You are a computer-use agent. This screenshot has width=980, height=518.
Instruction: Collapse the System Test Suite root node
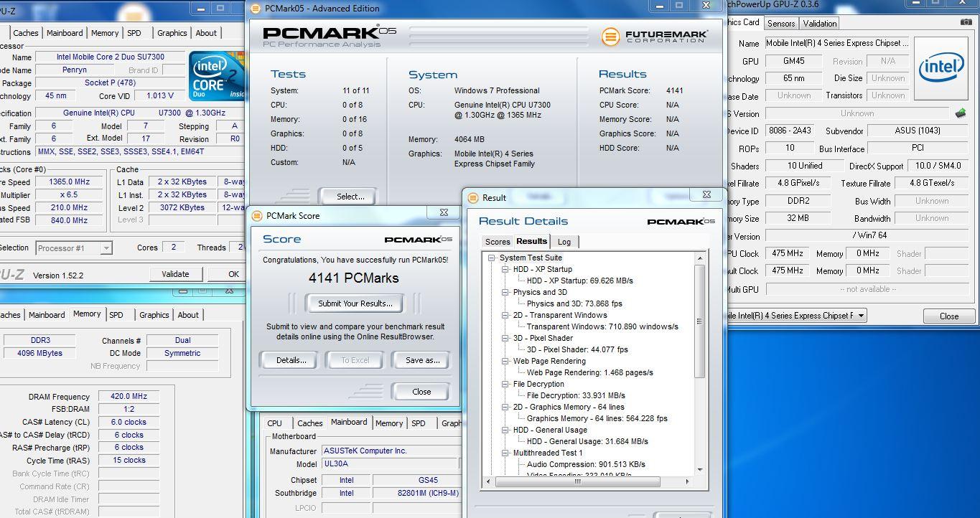[492, 258]
